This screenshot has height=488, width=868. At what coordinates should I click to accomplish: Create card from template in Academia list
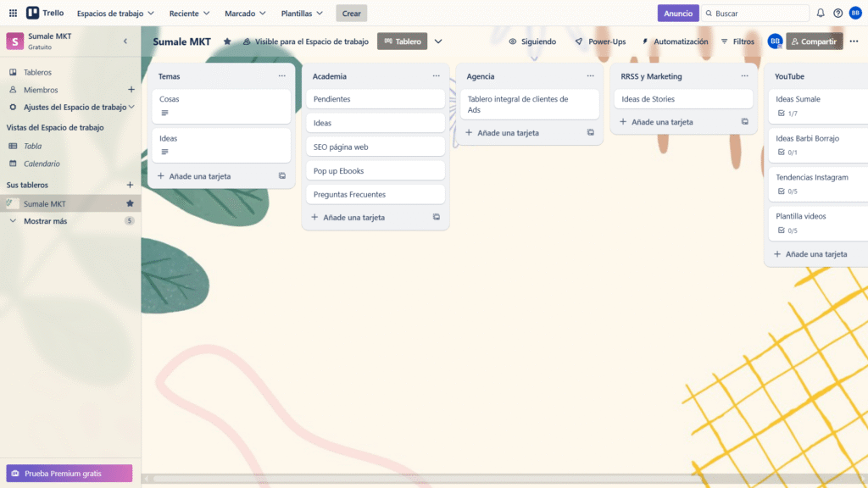pos(437,218)
